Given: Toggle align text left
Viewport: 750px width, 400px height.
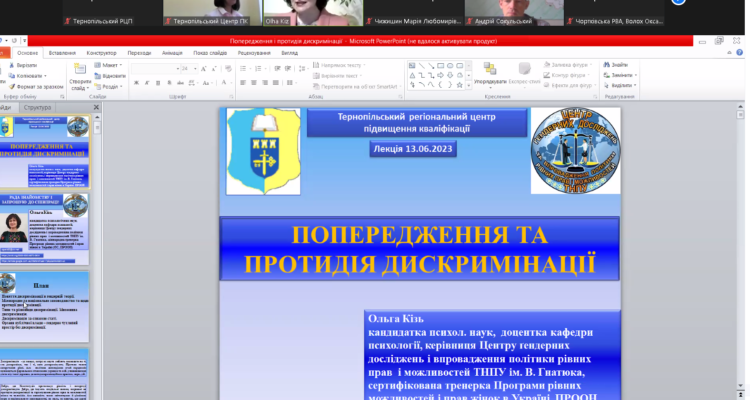Looking at the screenshot, I should click(x=243, y=83).
